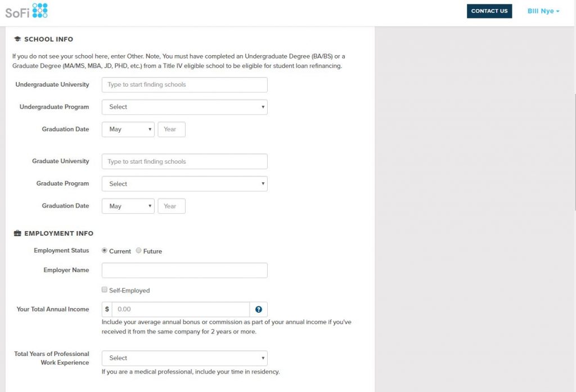Click the dollar sign income prefix
This screenshot has width=576, height=392.
pyautogui.click(x=107, y=309)
